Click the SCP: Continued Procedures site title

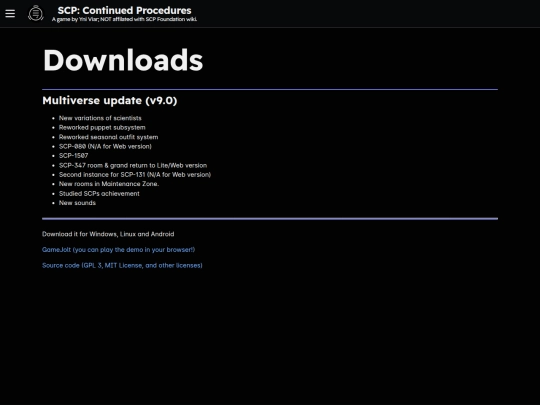(x=124, y=10)
